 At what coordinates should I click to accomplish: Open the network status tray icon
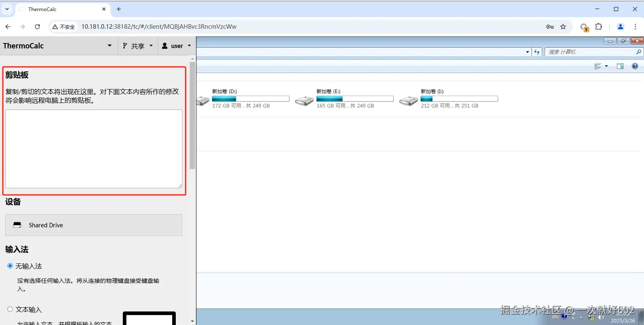[x=591, y=317]
